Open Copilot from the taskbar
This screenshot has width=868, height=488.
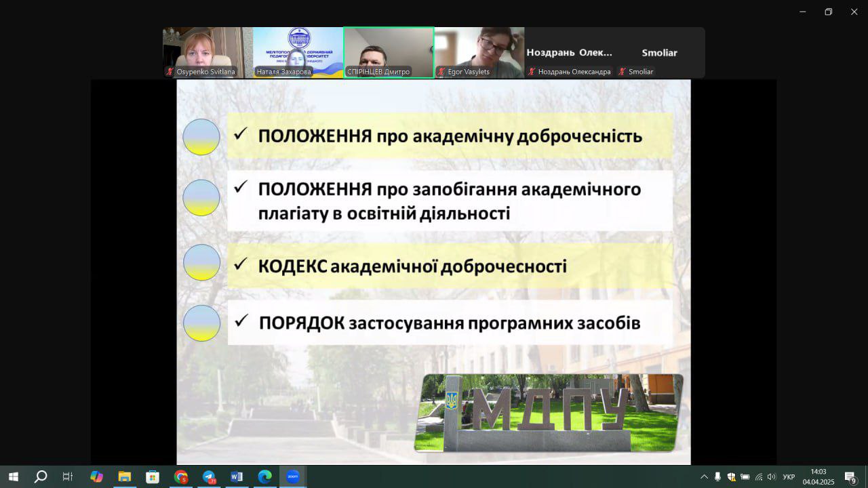tap(96, 476)
